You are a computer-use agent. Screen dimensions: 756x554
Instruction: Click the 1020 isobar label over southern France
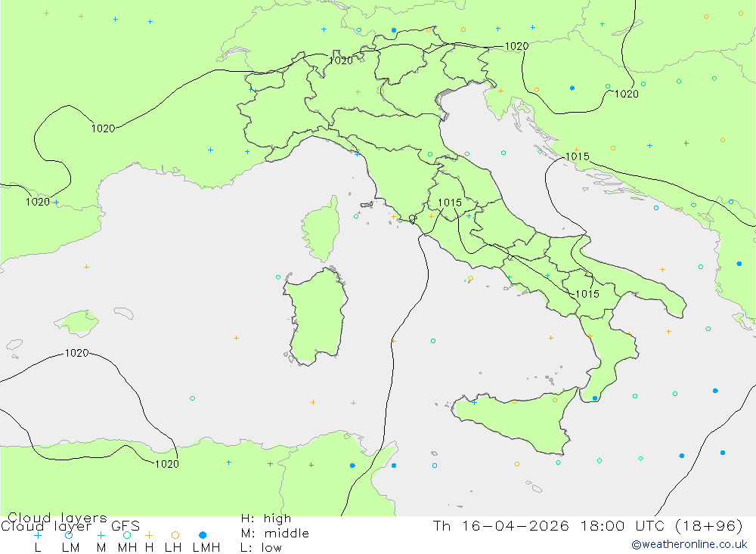(x=103, y=128)
